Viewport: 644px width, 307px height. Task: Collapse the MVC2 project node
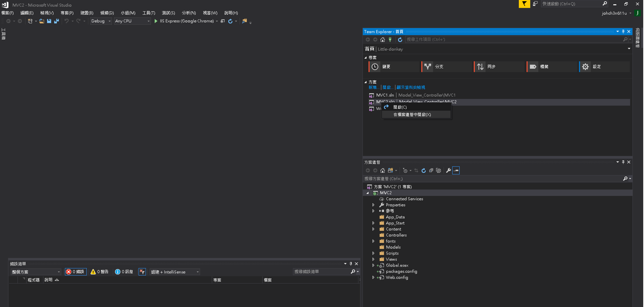[368, 193]
